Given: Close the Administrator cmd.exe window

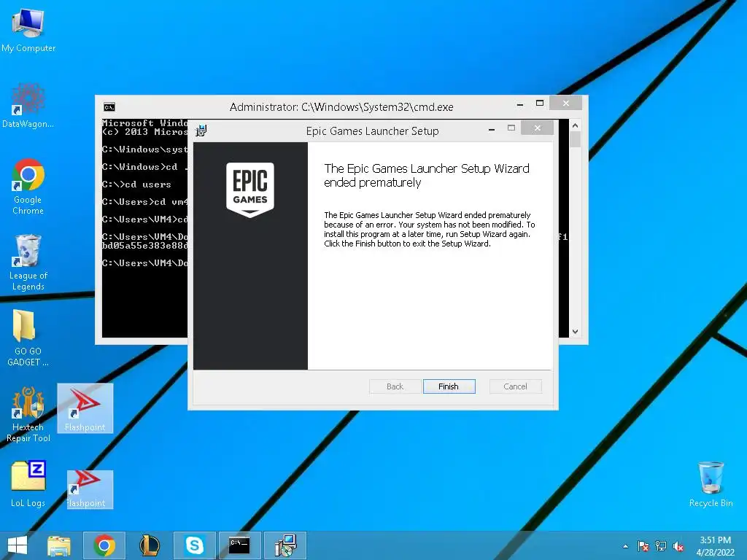Looking at the screenshot, I should point(565,103).
